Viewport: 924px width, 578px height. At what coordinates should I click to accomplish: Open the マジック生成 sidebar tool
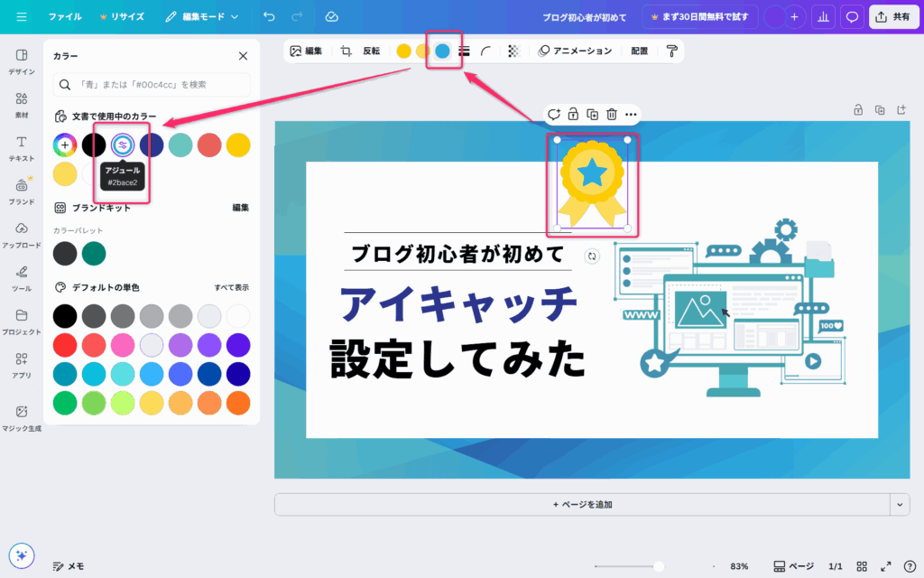22,418
